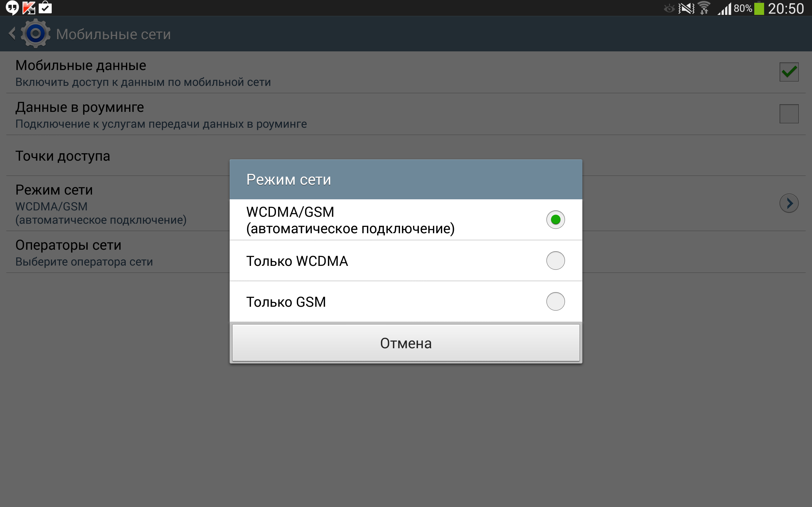Select the "Только WCDMA" radio option

tap(555, 260)
